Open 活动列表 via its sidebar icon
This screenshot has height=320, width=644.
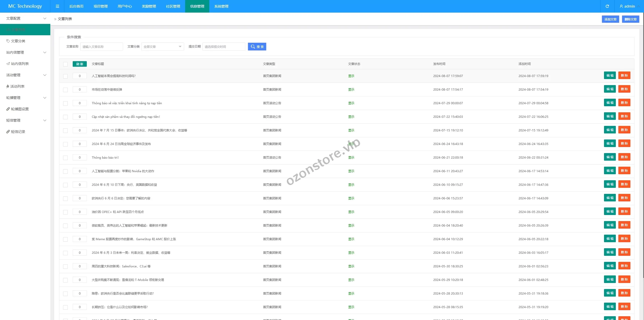coord(8,86)
